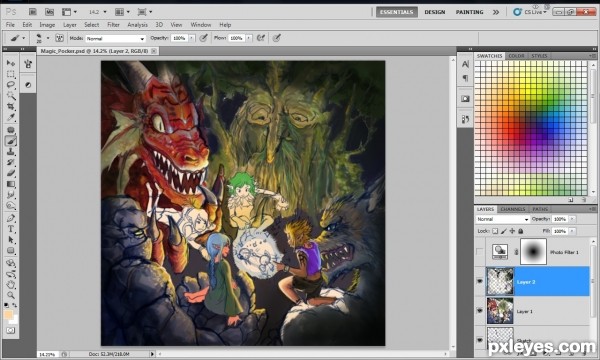
Task: Select the Brush tool in toolbox
Action: [x=11, y=141]
